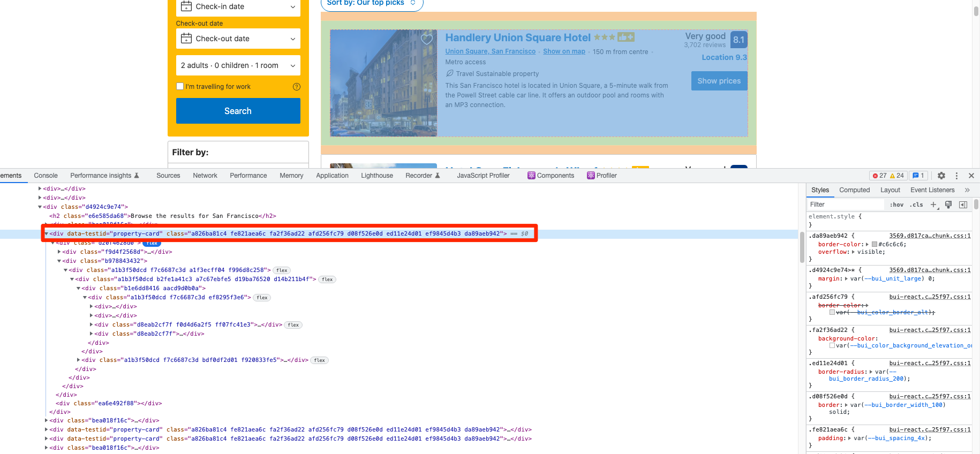
Task: Close the DevTools panel
Action: pyautogui.click(x=971, y=176)
